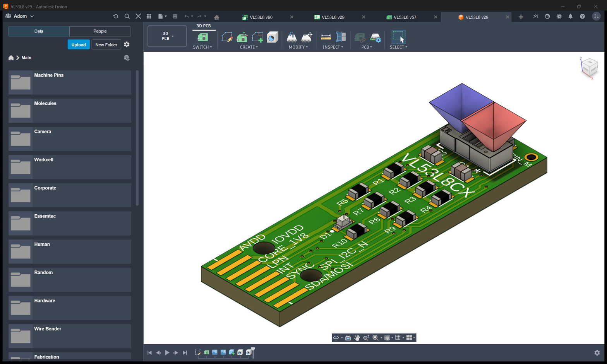
Task: Open data panel settings gear
Action: click(x=127, y=44)
